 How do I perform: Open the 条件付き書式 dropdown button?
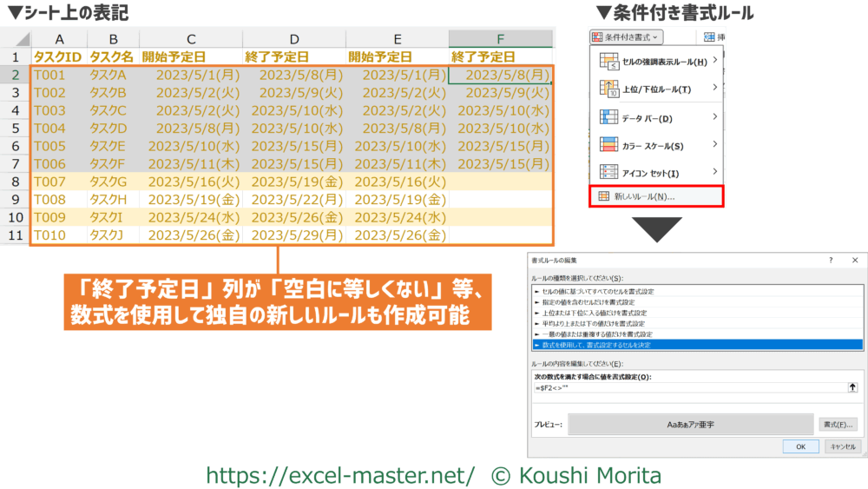(626, 36)
